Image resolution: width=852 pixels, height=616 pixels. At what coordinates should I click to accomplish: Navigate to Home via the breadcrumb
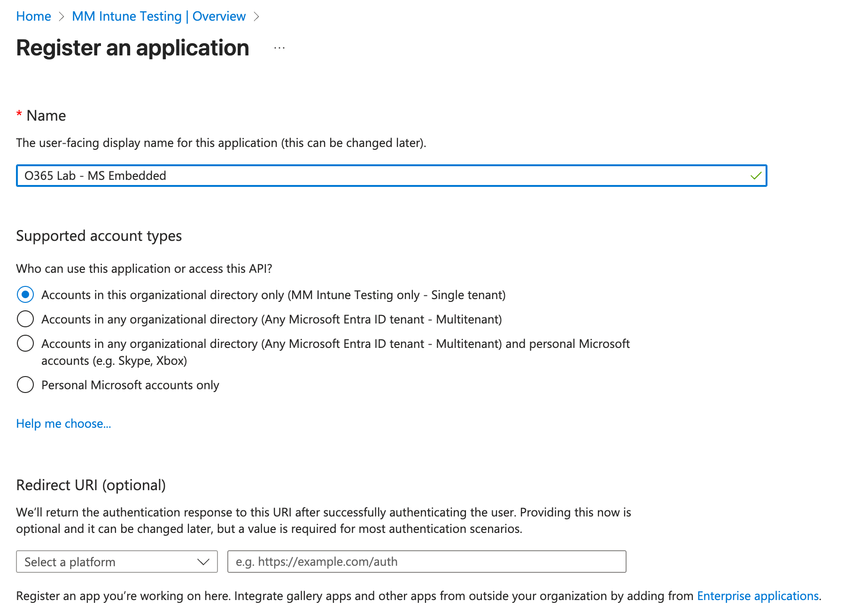33,16
